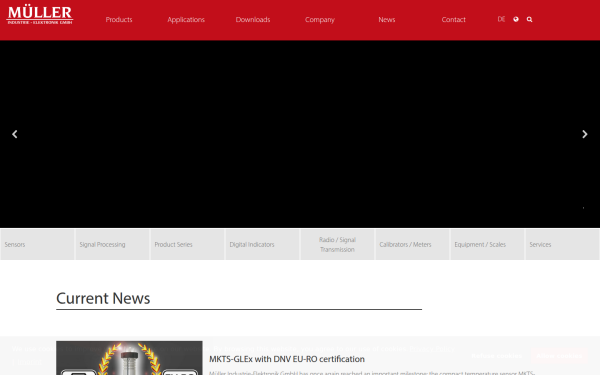Open the Products menu
600x375 pixels.
(x=119, y=20)
